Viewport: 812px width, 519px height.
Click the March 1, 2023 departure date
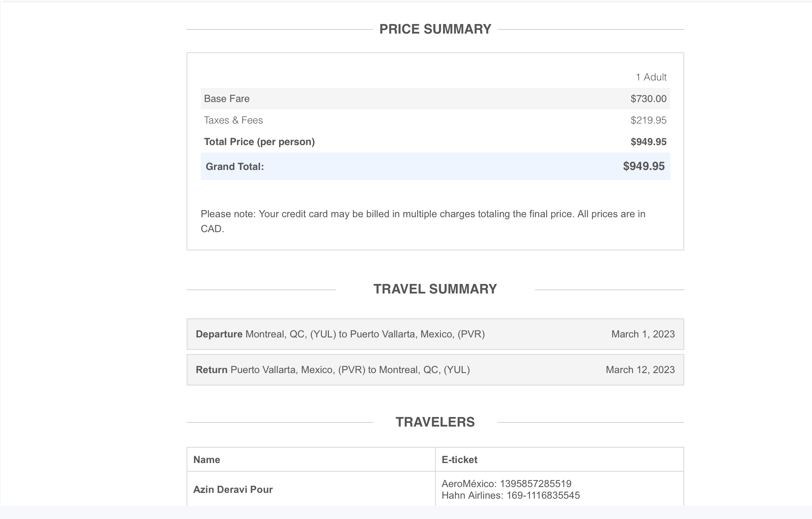(x=643, y=334)
